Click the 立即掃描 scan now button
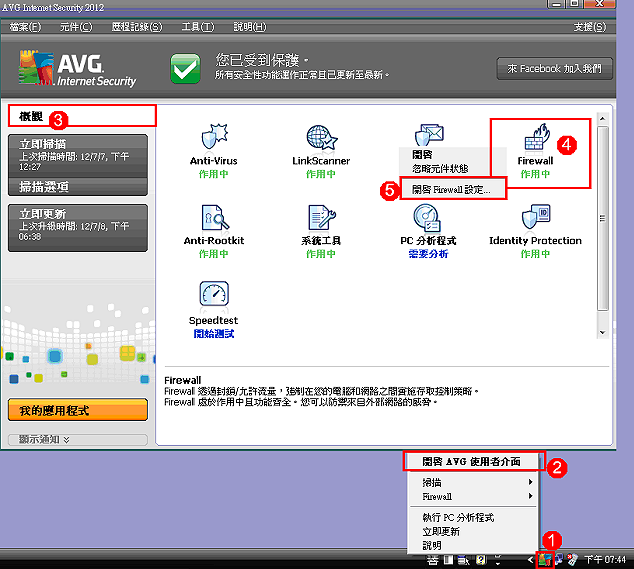This screenshot has height=569, width=634. [78, 156]
